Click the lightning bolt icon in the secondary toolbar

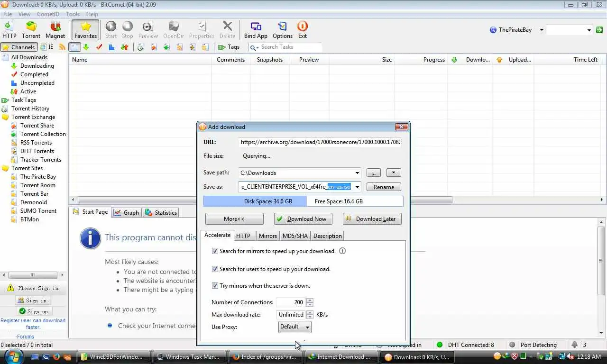coord(192,47)
